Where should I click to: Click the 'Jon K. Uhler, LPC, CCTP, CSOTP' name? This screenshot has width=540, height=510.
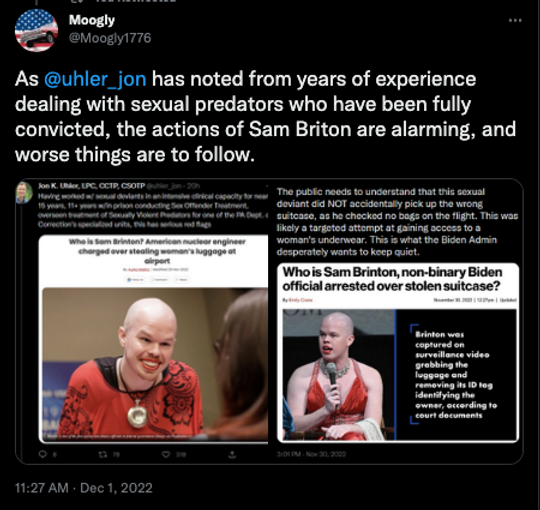(x=92, y=186)
